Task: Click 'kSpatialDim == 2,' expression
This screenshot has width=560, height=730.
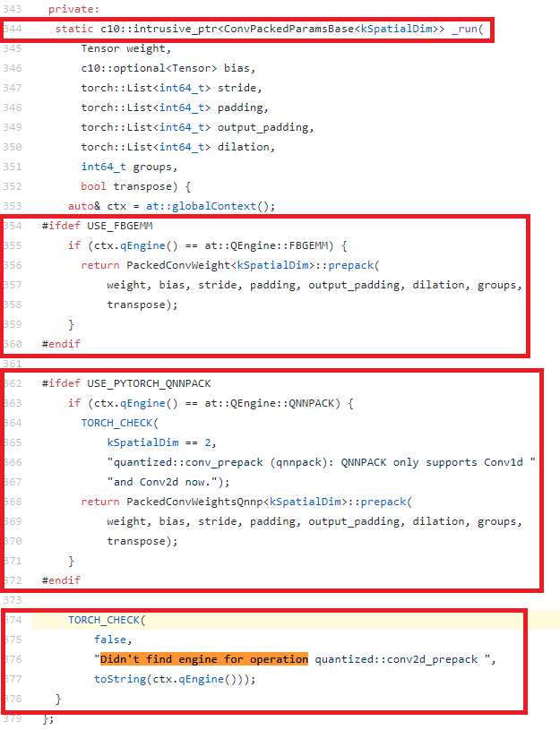Action: (161, 442)
